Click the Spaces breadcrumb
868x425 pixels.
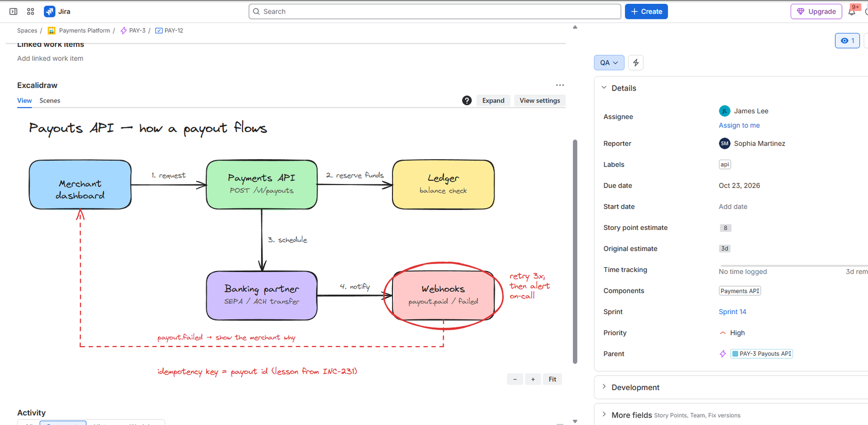pyautogui.click(x=27, y=31)
